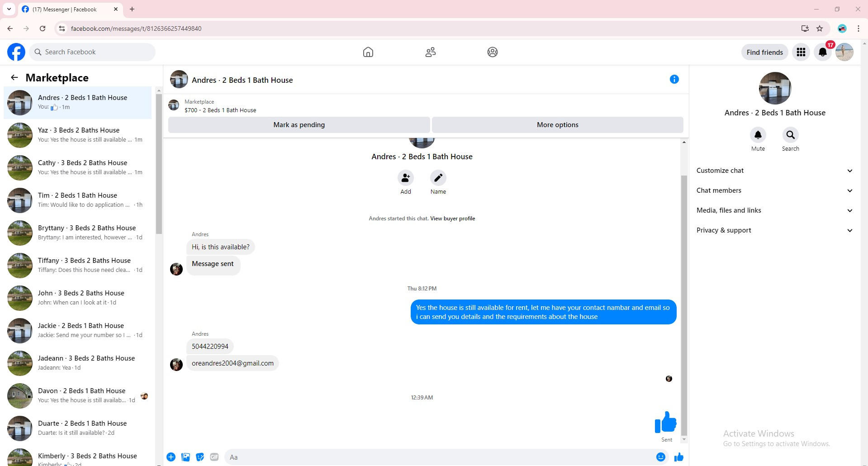Expand Chat members section
Viewport: 868px width, 466px height.
[775, 190]
